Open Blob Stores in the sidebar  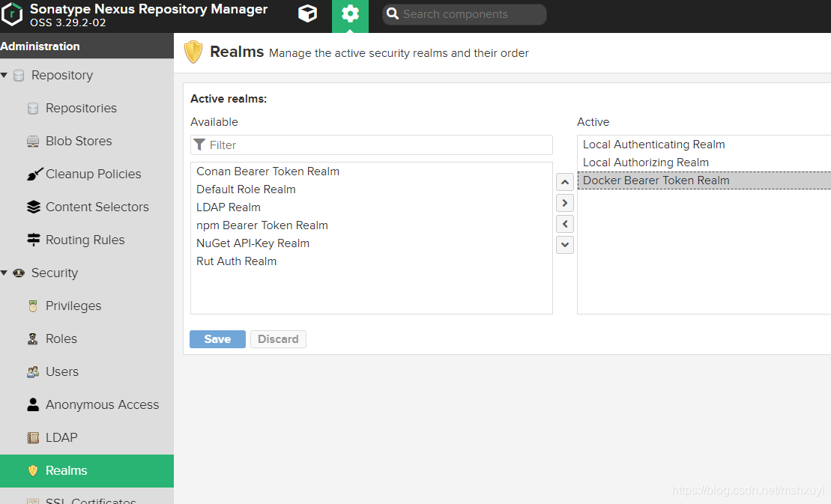tap(79, 141)
